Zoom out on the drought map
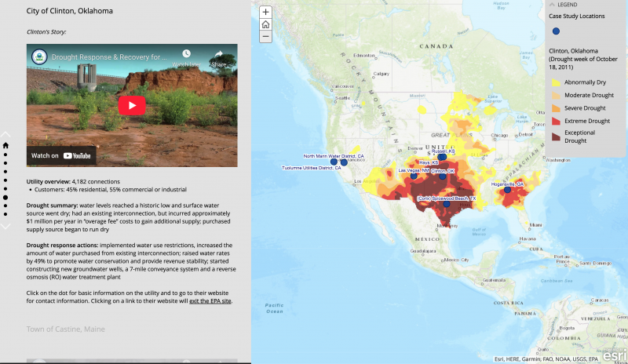Screen dimensions: 628x364 (265, 36)
